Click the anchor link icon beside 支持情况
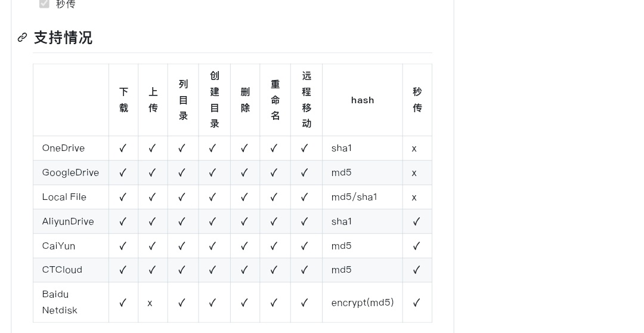The width and height of the screenshot is (644, 333). 22,38
